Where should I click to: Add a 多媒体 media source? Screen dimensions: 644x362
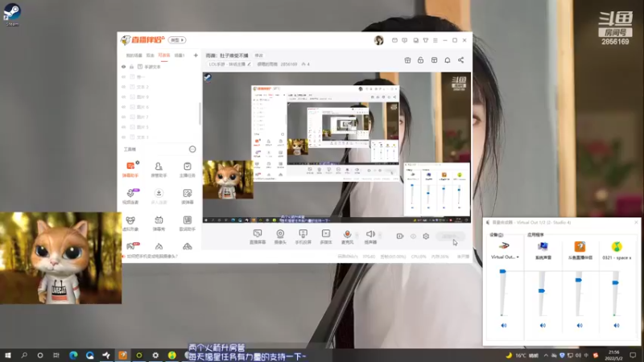(326, 237)
